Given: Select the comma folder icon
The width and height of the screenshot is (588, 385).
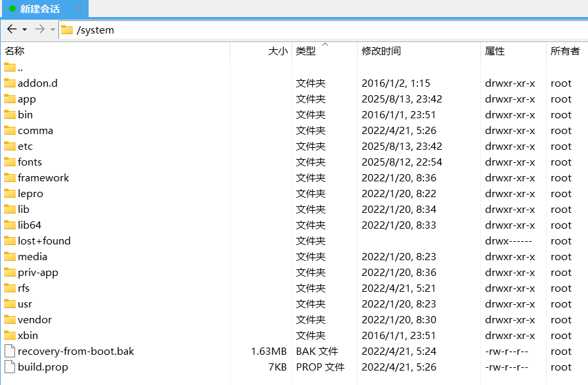Looking at the screenshot, I should tap(10, 130).
